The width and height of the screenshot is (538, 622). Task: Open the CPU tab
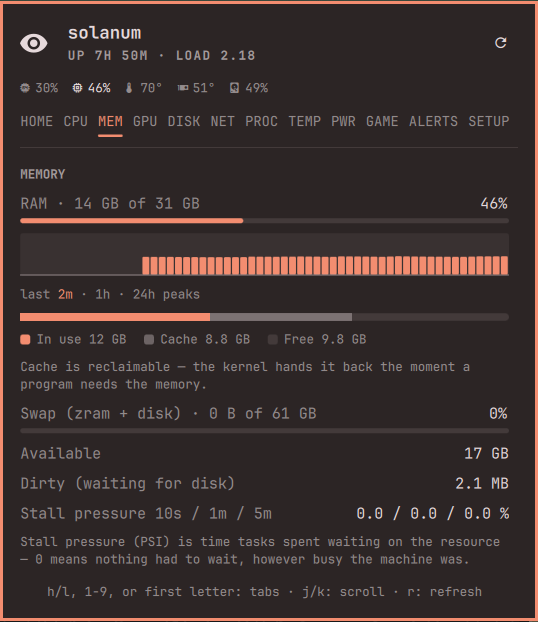point(75,121)
